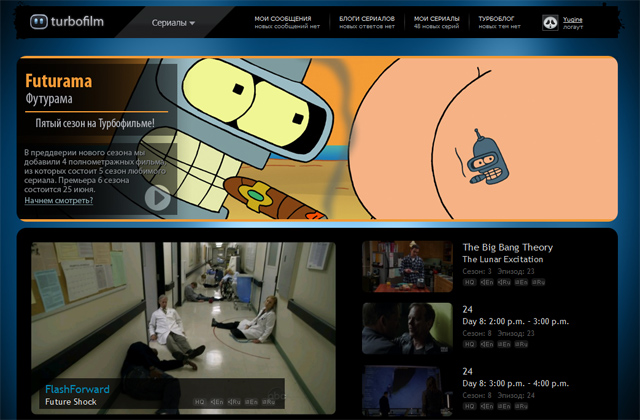Click the FlashForward HQ badge
640x420 pixels.
tap(199, 402)
